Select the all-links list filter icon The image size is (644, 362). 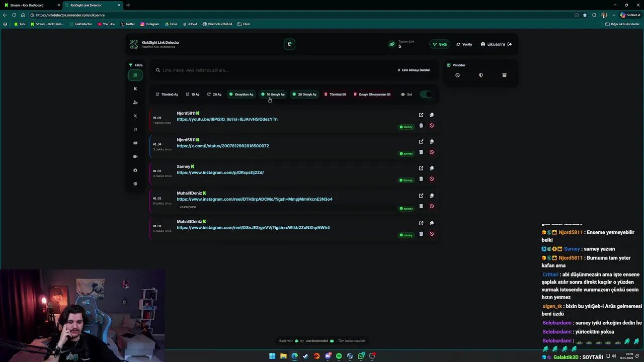tap(135, 75)
